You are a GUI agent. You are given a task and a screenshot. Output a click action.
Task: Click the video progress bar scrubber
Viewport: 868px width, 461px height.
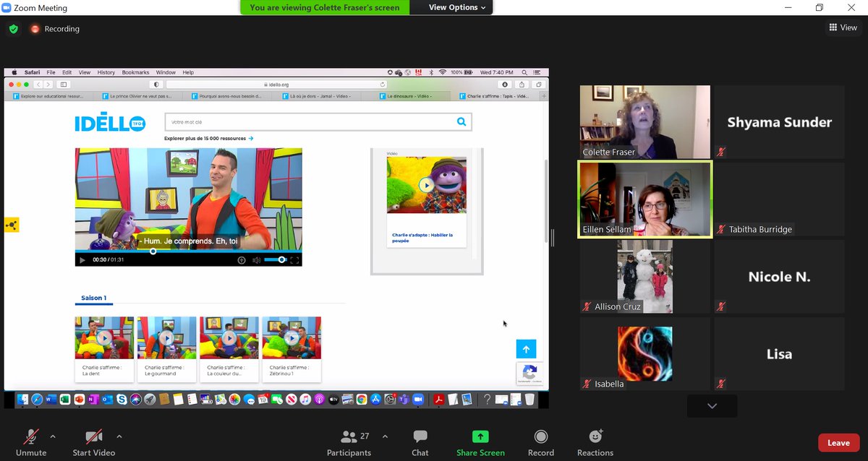(153, 251)
